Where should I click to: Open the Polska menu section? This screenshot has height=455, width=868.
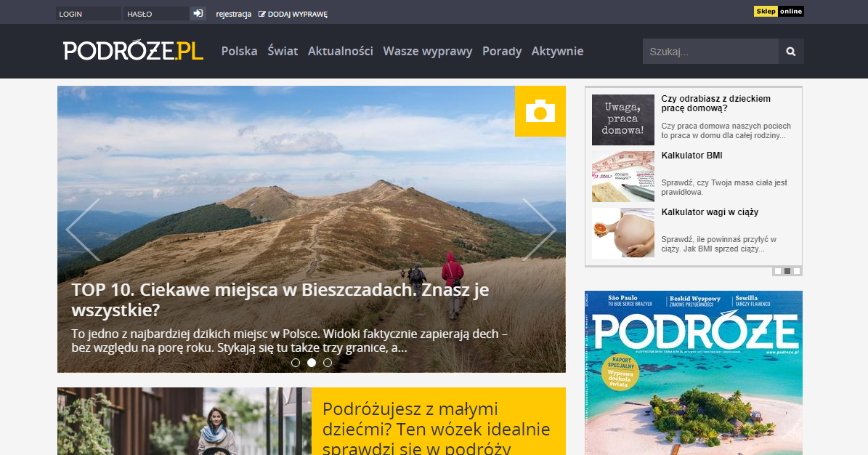(x=239, y=51)
